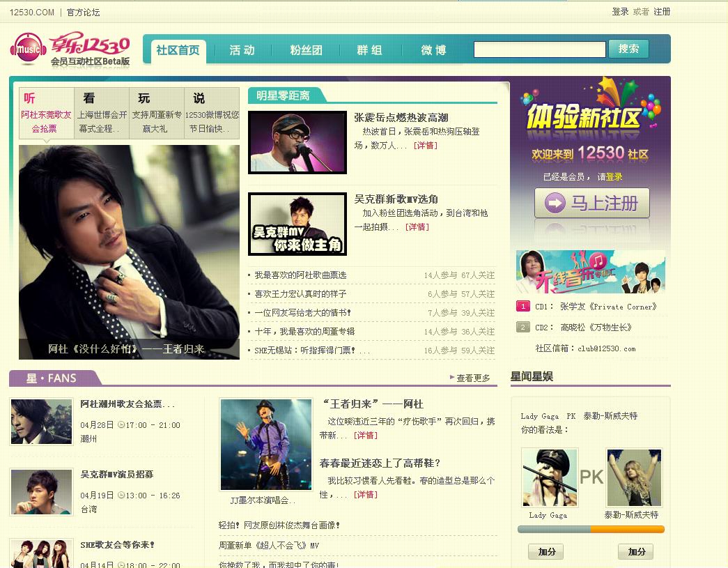Open topic 喜欢王力宏认真时的样子
Image resolution: width=728 pixels, height=568 pixels.
coord(300,294)
